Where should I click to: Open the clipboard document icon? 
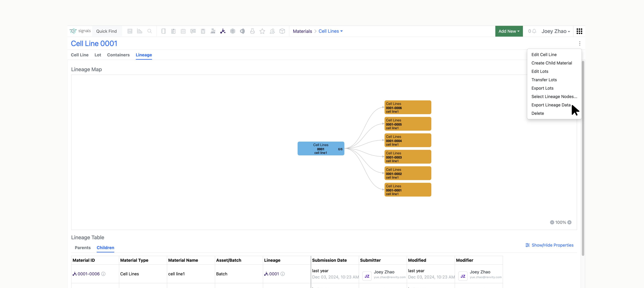pos(173,31)
